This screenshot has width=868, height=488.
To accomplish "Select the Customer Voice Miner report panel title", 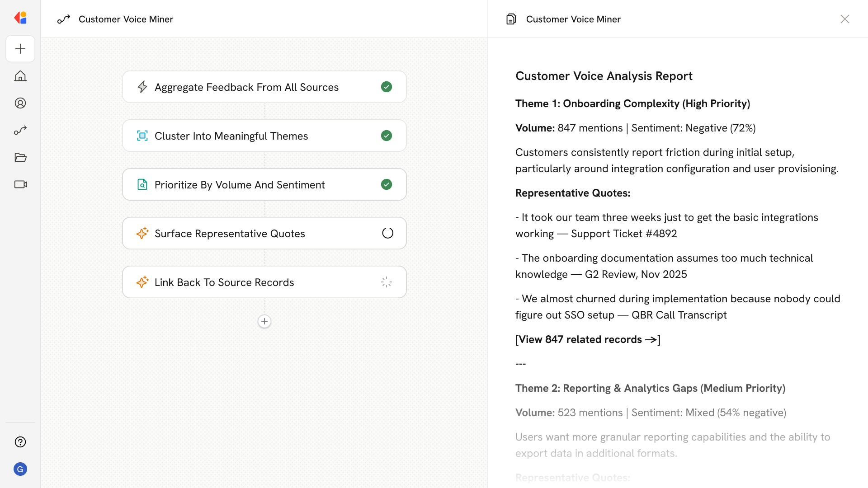I will click(573, 19).
